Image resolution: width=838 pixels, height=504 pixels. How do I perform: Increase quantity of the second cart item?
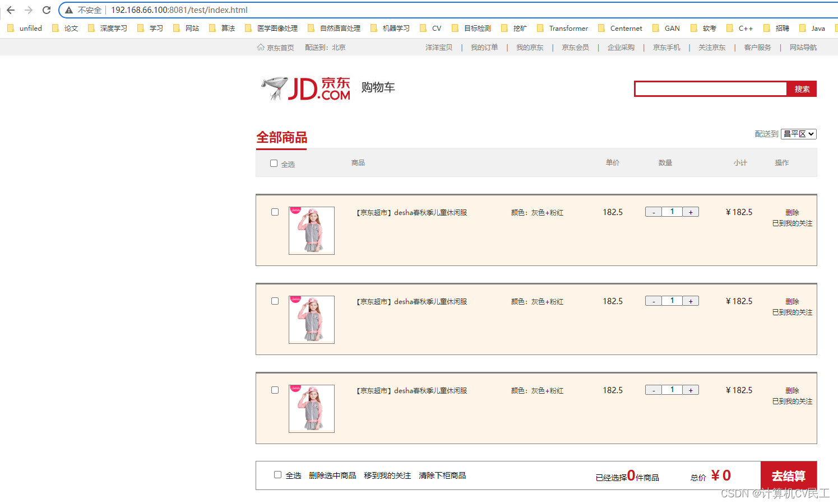[691, 301]
